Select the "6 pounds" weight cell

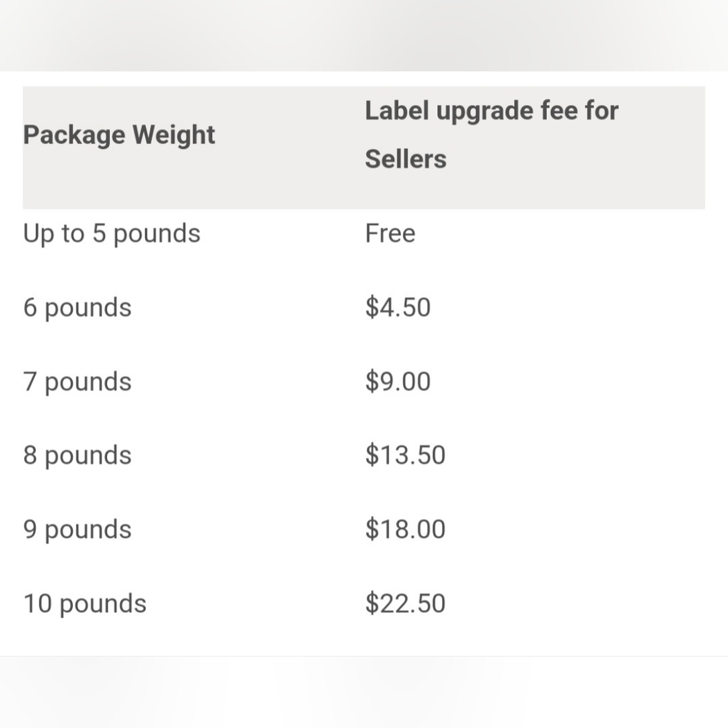[x=77, y=308]
